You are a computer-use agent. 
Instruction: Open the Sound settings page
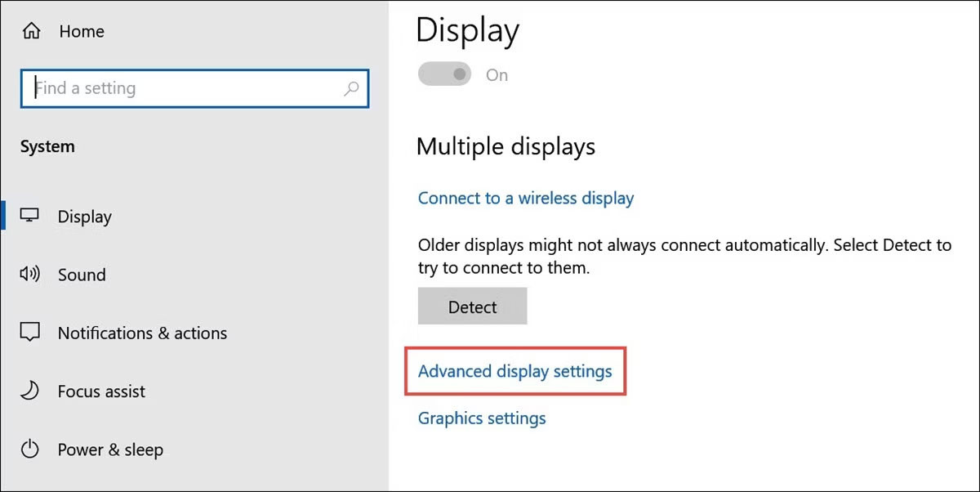(x=82, y=275)
